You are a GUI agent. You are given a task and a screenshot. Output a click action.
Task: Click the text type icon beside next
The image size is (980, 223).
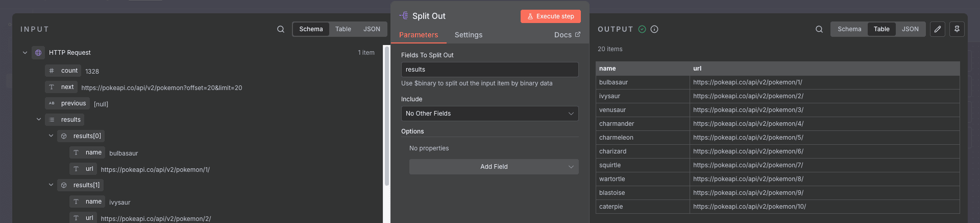(x=52, y=87)
